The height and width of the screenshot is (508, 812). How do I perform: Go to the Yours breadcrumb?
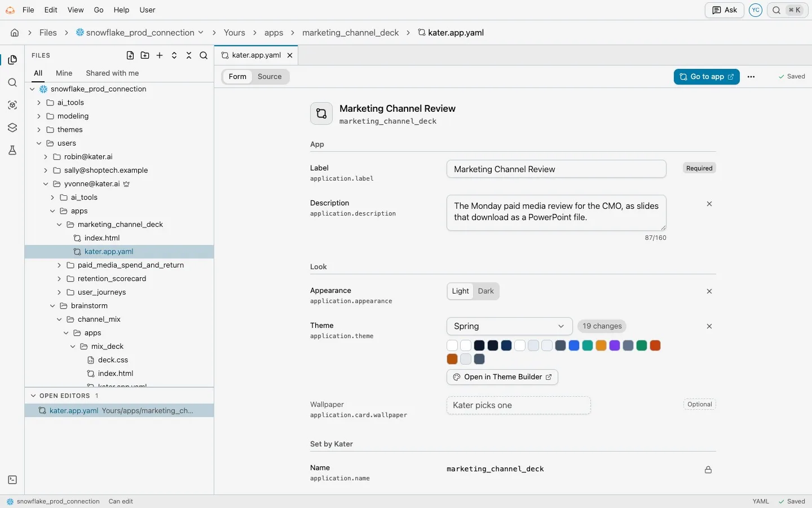coord(234,33)
